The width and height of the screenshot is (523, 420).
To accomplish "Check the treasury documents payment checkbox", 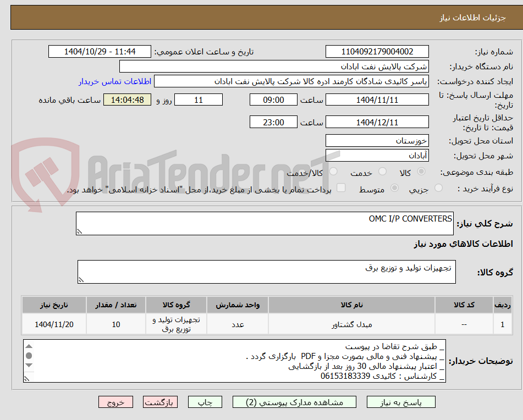I will pyautogui.click(x=341, y=187).
